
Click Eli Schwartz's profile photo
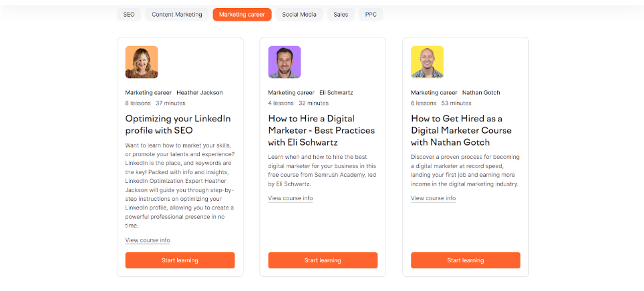click(x=285, y=62)
